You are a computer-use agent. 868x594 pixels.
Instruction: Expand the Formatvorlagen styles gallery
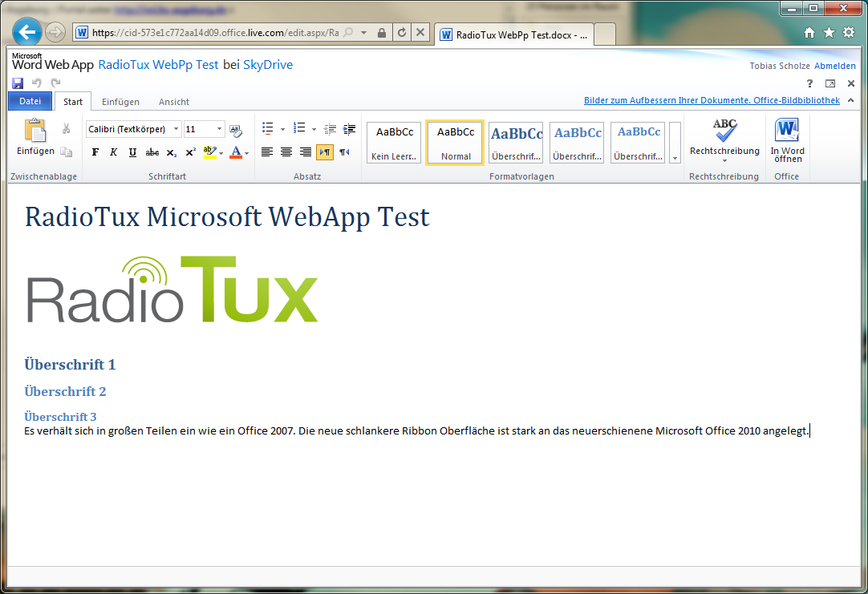coord(675,143)
